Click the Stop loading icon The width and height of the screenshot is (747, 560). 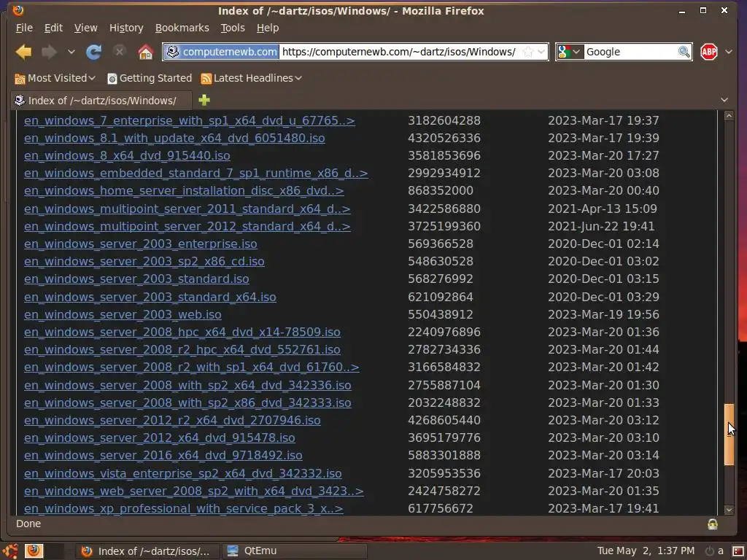click(120, 52)
